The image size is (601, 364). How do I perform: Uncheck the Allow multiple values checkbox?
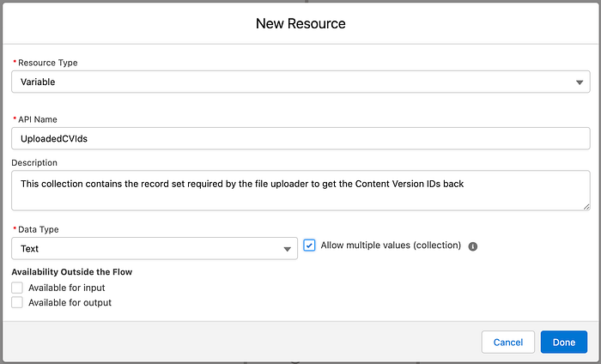coord(310,246)
